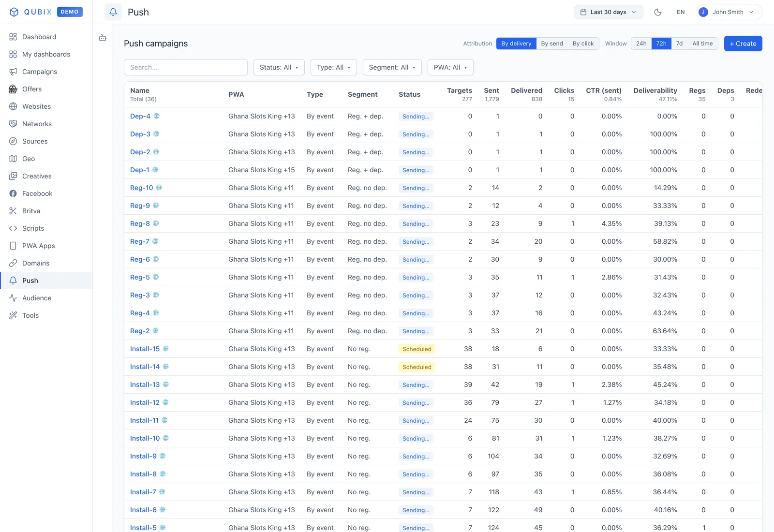
Task: Focus the campaign Search field
Action: tap(186, 67)
